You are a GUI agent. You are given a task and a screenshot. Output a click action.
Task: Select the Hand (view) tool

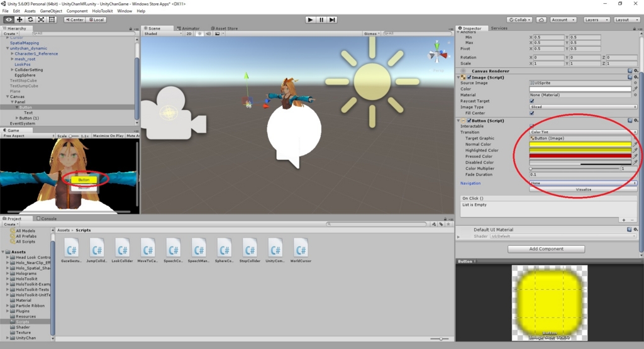click(8, 19)
